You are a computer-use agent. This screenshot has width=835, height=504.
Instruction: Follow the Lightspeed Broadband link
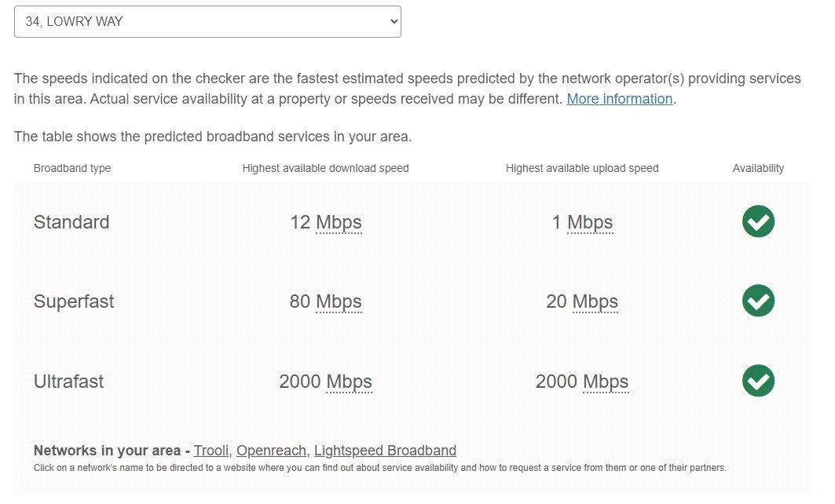coord(385,451)
